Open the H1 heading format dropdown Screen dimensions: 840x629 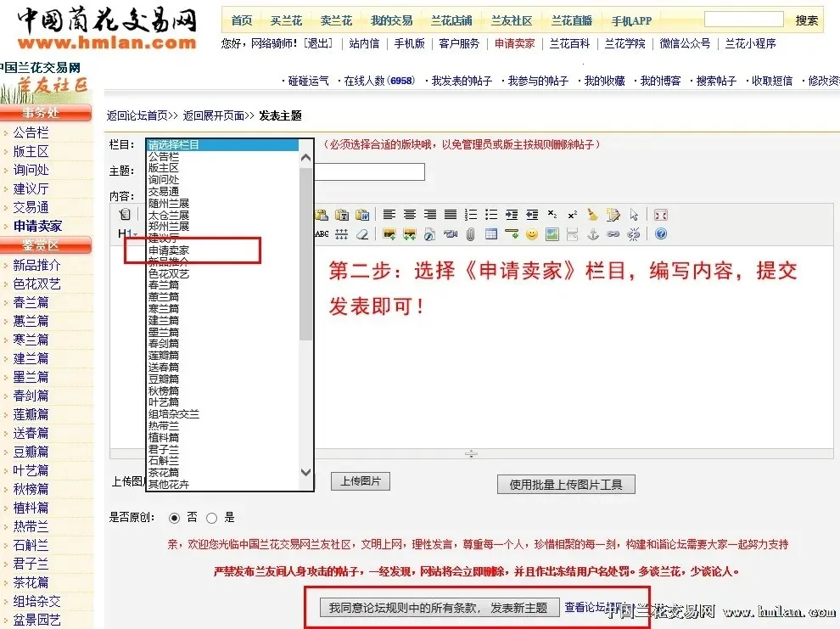(127, 233)
